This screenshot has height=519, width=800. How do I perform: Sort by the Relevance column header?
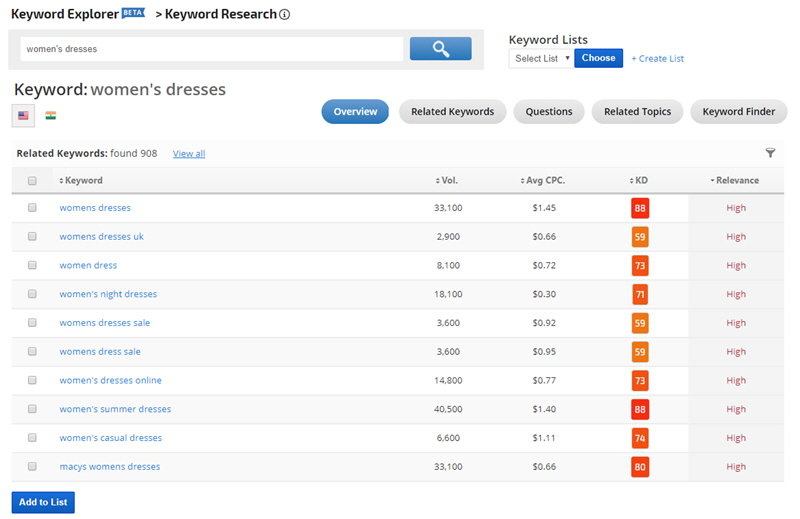point(735,181)
